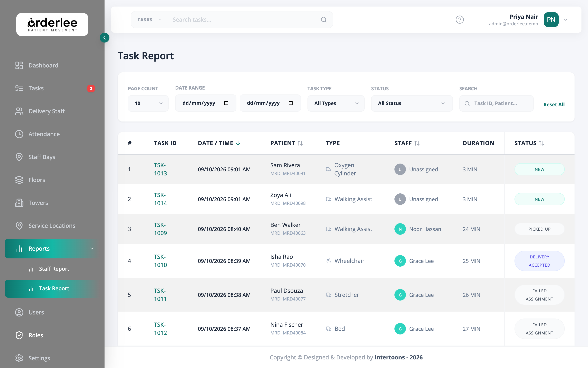Viewport: 588px width, 368px height.
Task: Expand the user account chevron menu
Action: 565,20
